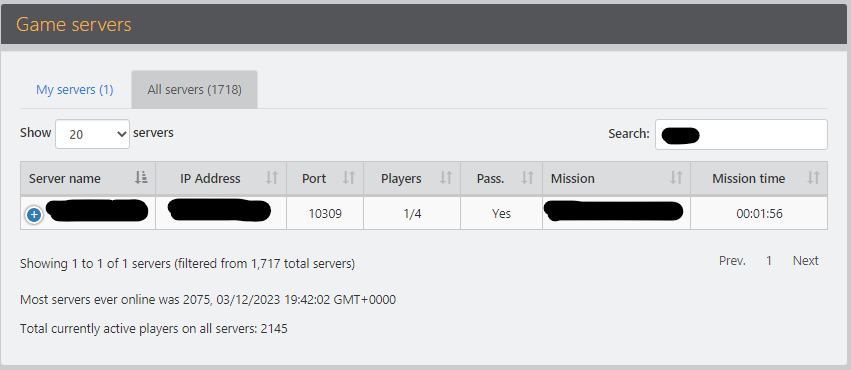
Task: Click the Mission time header label
Action: [748, 178]
